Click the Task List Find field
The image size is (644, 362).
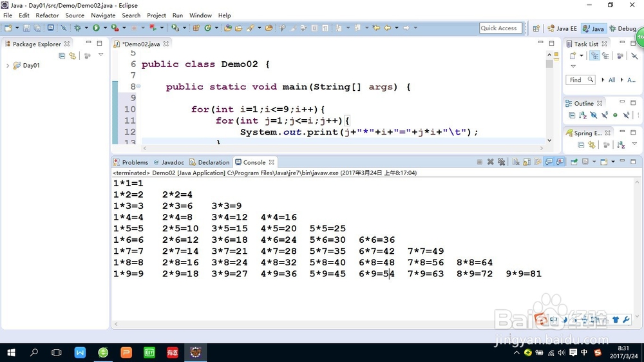580,80
